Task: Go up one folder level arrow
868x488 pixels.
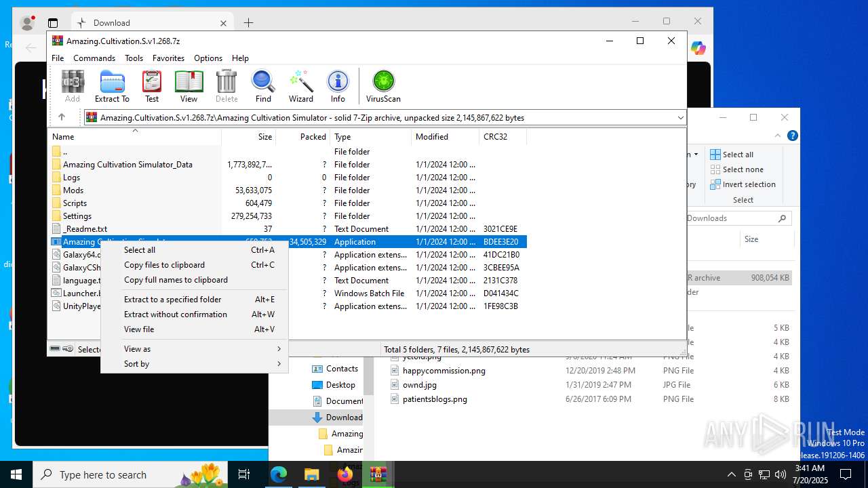Action: tap(62, 117)
